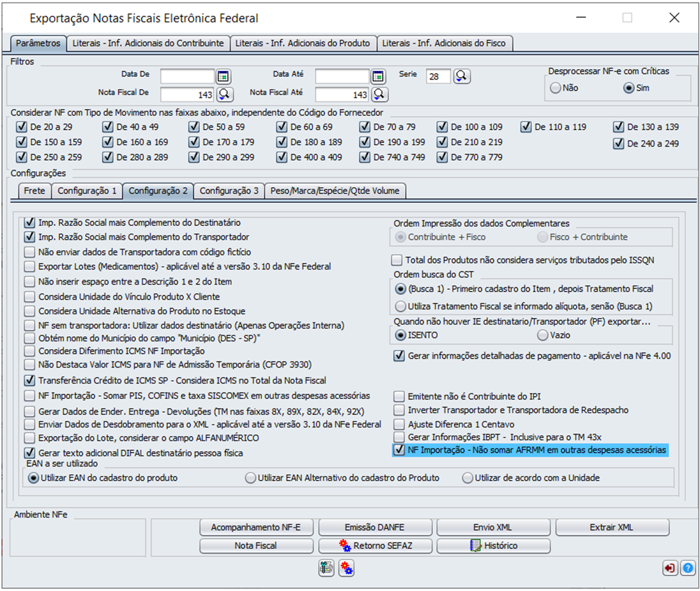
Task: Open help with the blue question mark icon
Action: (x=688, y=568)
